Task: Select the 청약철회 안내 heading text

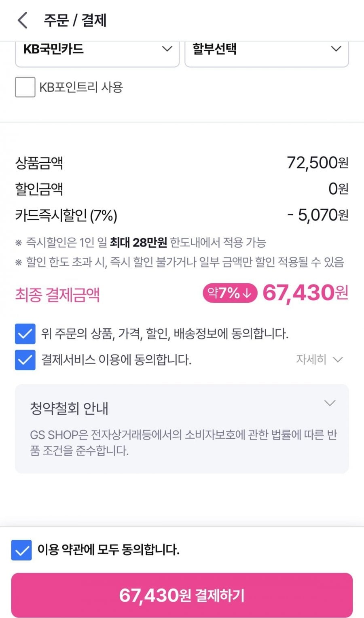Action: tap(69, 408)
